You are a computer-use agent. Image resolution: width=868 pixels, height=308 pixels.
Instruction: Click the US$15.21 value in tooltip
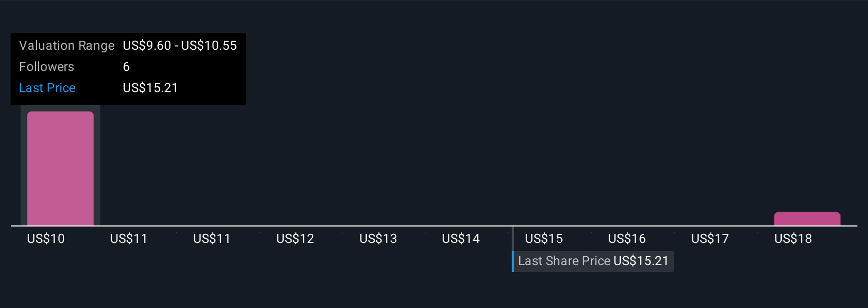point(150,88)
